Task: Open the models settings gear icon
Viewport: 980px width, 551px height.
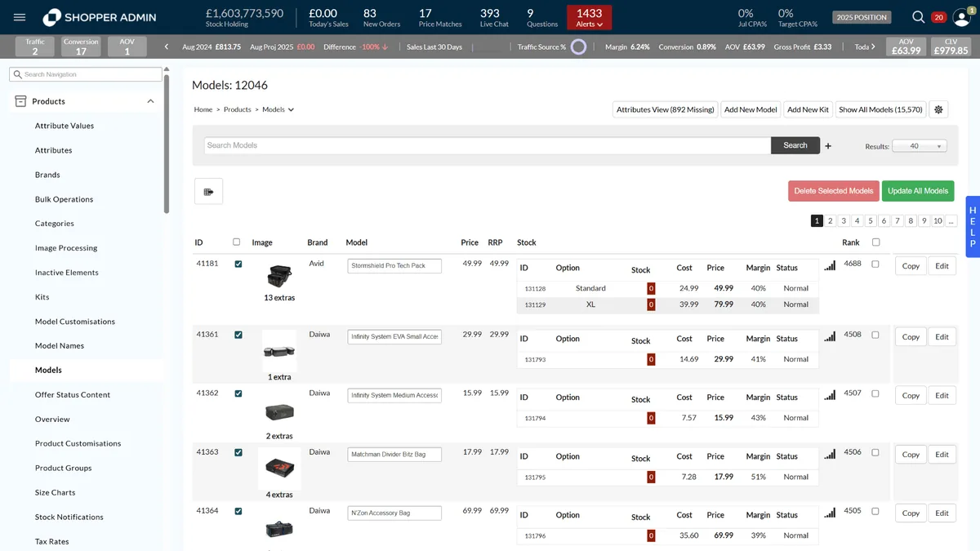Action: [x=938, y=109]
